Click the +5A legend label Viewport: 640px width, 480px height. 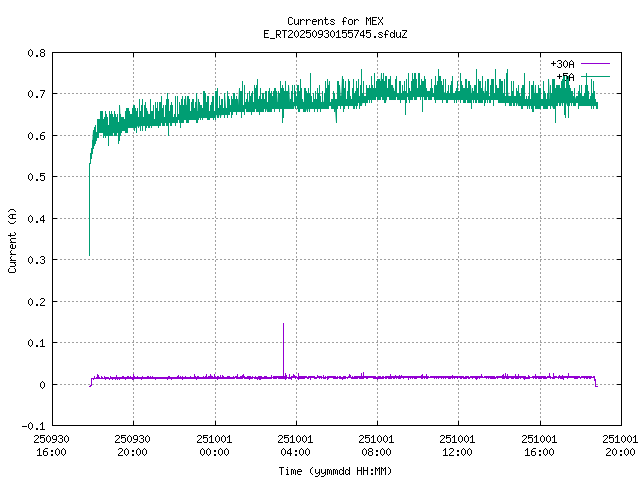click(565, 76)
